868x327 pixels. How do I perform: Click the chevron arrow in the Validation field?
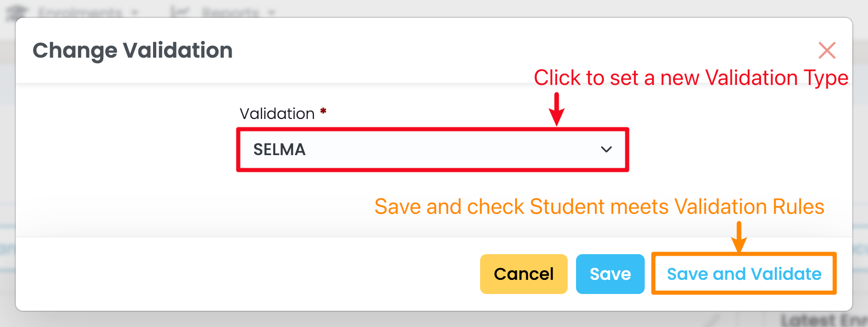pos(606,150)
